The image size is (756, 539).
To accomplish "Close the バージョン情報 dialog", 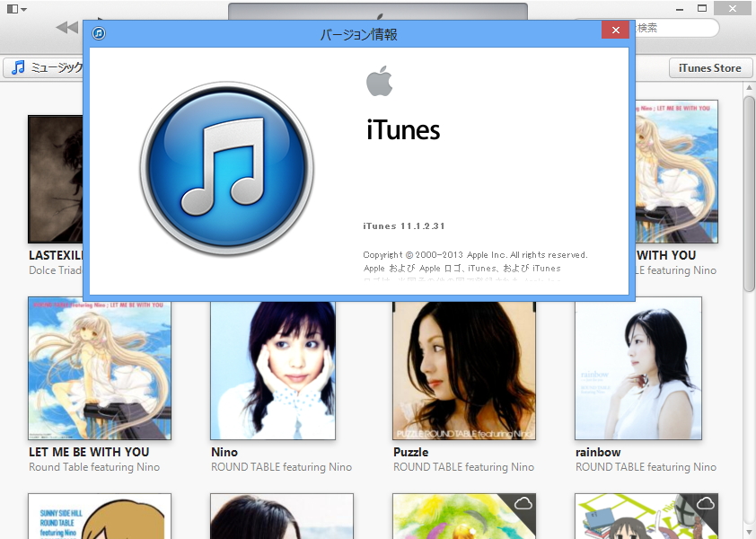I will [615, 30].
